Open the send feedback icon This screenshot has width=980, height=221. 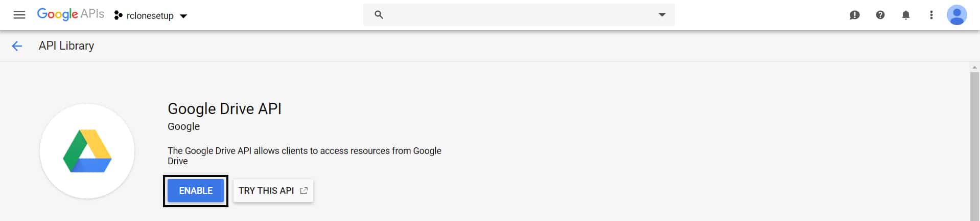click(x=854, y=15)
